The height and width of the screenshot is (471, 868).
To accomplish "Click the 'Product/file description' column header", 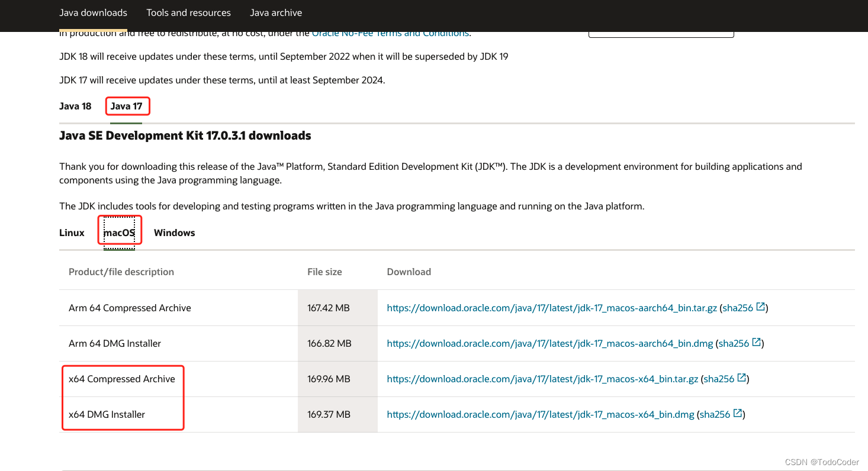I will (x=121, y=272).
